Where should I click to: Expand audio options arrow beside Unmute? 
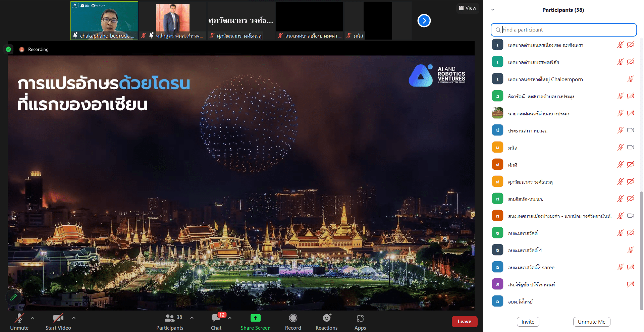(33, 318)
